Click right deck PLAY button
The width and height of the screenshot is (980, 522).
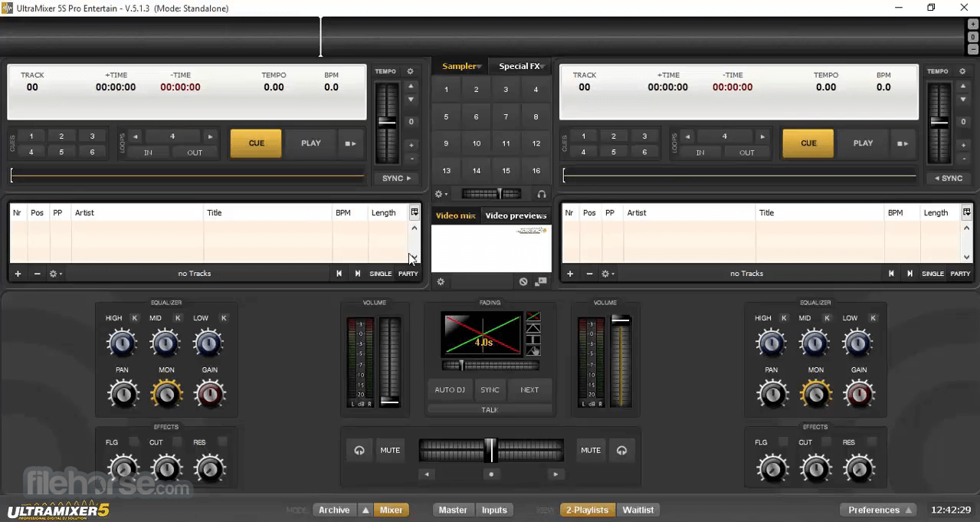click(x=863, y=143)
